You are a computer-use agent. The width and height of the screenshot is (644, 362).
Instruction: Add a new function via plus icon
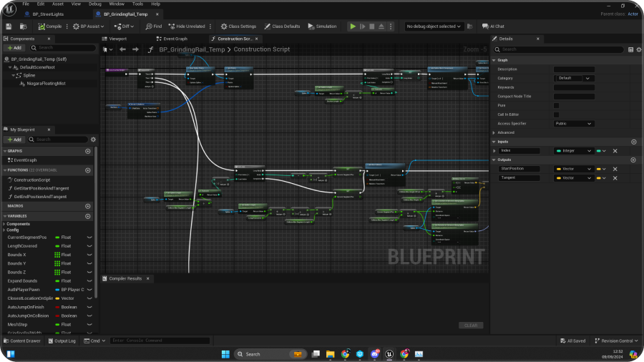point(87,170)
